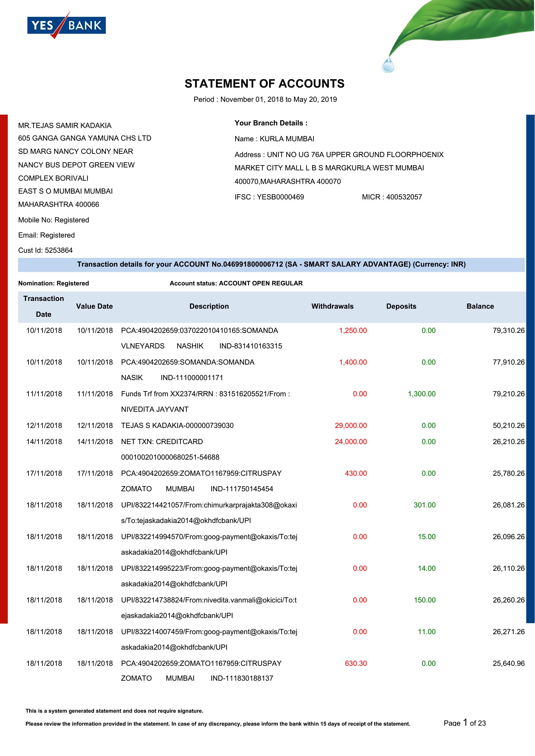Click the 301.00 deposit amount
The image size is (535, 756).
(x=425, y=505)
